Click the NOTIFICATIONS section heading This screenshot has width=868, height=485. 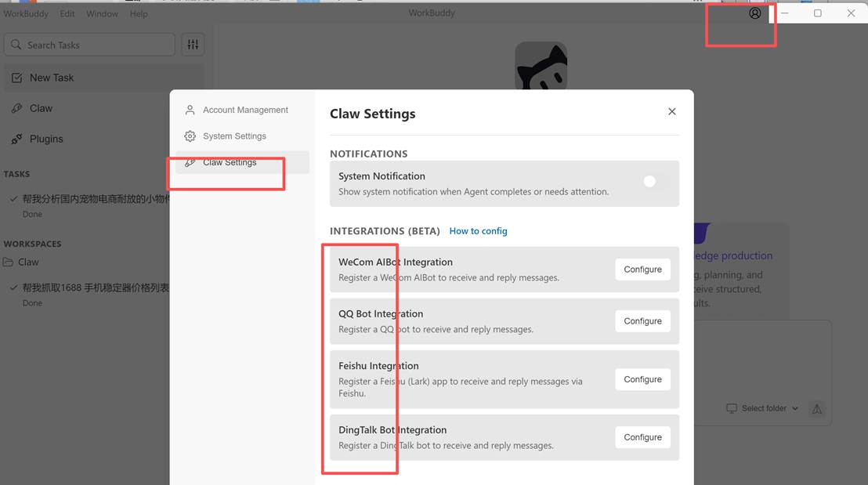pyautogui.click(x=369, y=154)
